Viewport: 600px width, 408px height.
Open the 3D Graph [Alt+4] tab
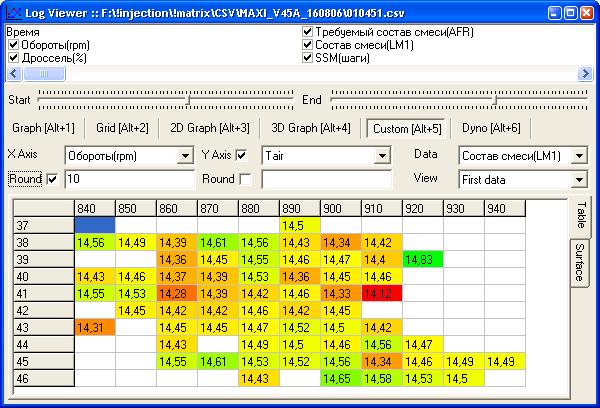(311, 128)
